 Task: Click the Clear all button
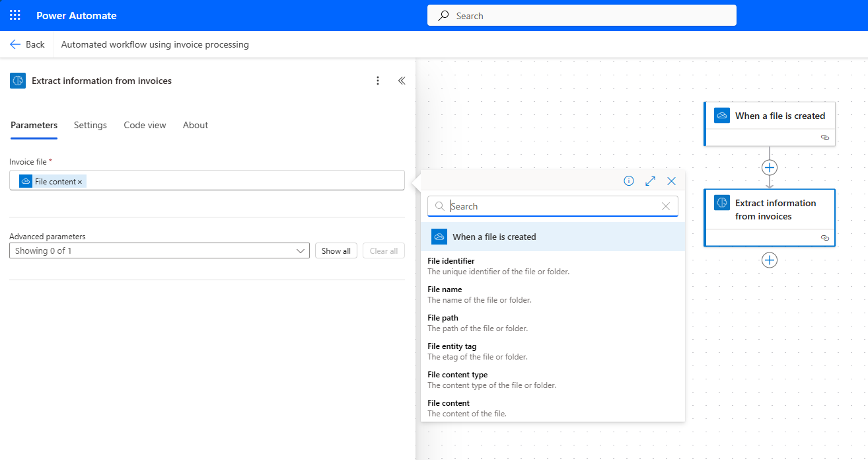pos(383,250)
